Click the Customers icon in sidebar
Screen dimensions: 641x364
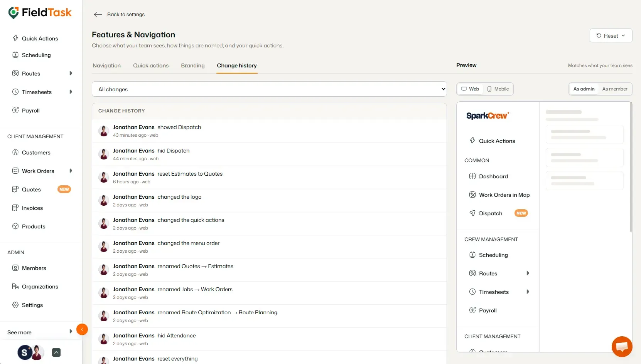pos(15,152)
